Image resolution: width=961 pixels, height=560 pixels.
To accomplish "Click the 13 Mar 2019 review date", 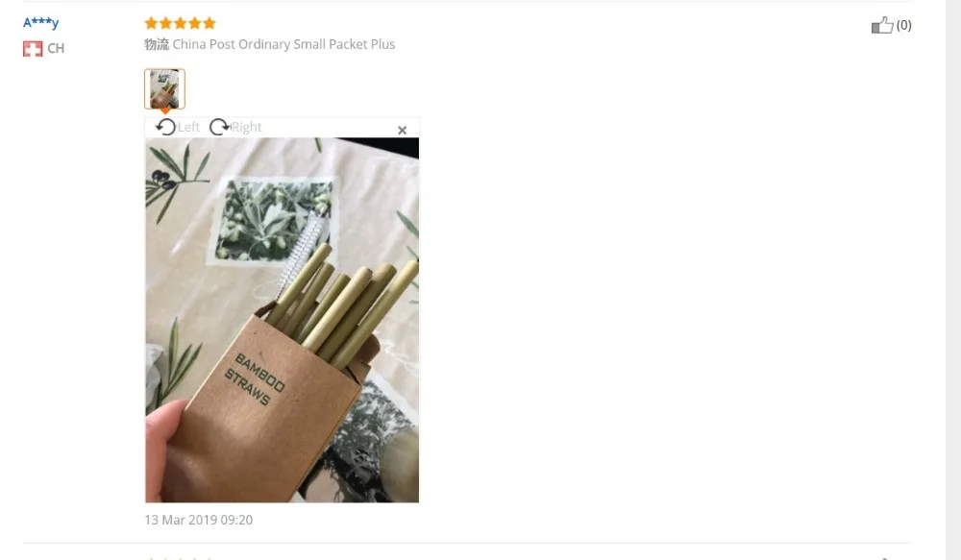I will tap(199, 520).
